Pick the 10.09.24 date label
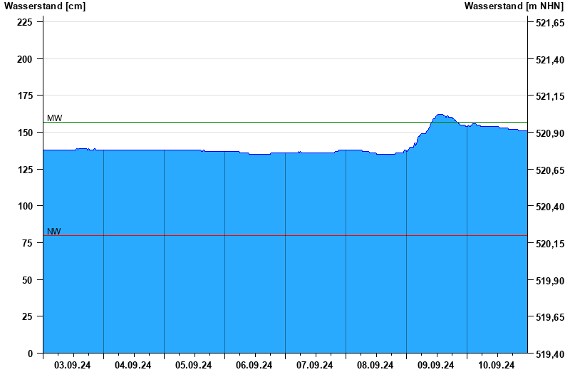 coord(496,365)
